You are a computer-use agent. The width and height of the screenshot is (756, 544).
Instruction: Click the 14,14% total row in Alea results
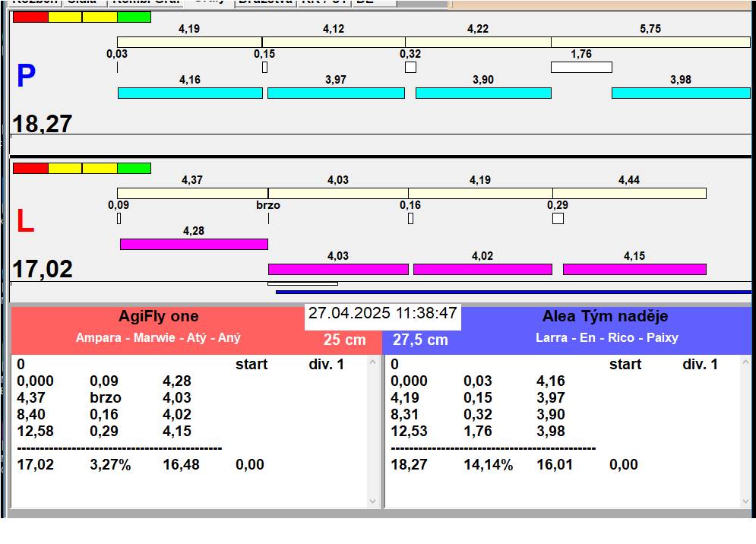489,464
